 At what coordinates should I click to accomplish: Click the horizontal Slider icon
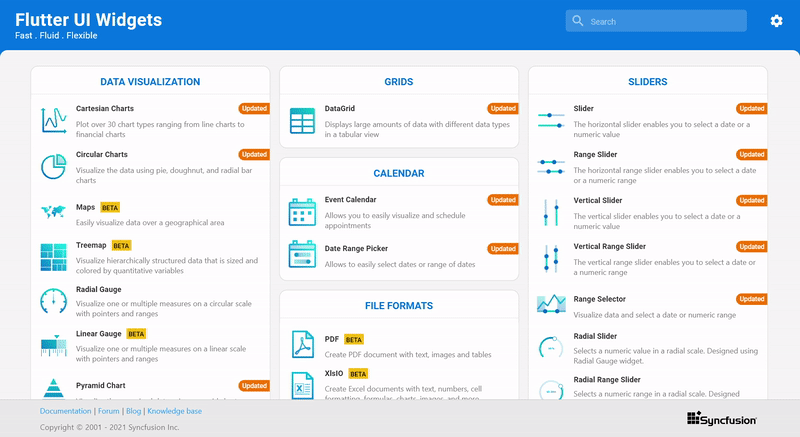(551, 120)
